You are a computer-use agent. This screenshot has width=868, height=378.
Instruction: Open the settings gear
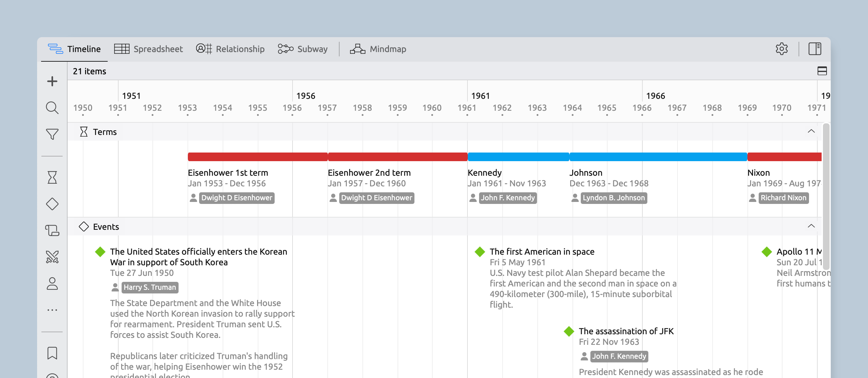(782, 49)
